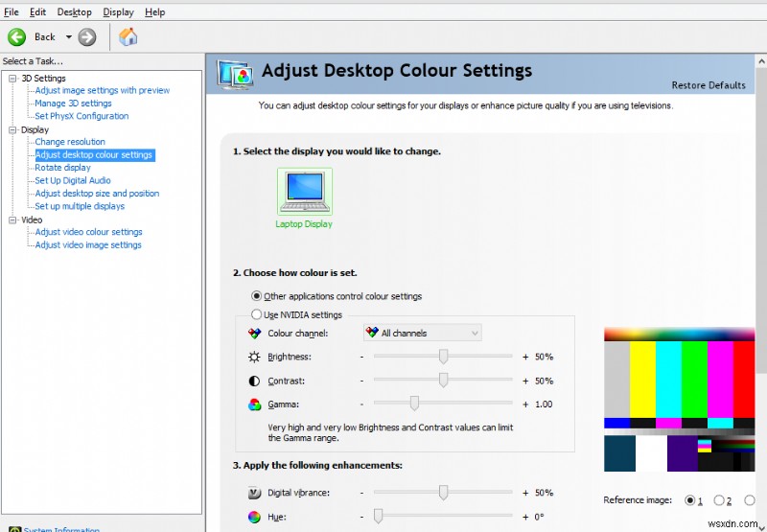Screen dimensions: 767x532
Task: Open Adjust image settings with preview
Action: pyautogui.click(x=103, y=90)
